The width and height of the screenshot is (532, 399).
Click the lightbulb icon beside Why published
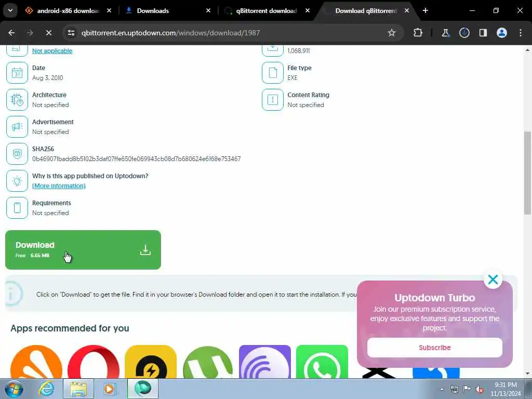click(17, 181)
